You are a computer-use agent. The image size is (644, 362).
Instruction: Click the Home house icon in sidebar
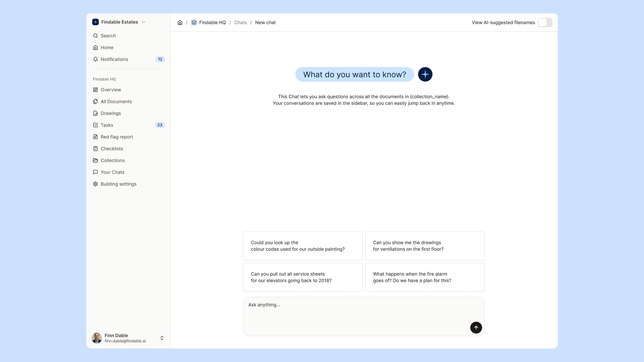(x=95, y=47)
